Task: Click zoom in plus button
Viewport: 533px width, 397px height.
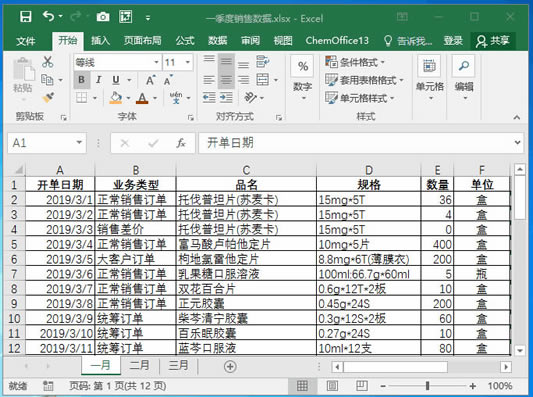Action: (472, 386)
